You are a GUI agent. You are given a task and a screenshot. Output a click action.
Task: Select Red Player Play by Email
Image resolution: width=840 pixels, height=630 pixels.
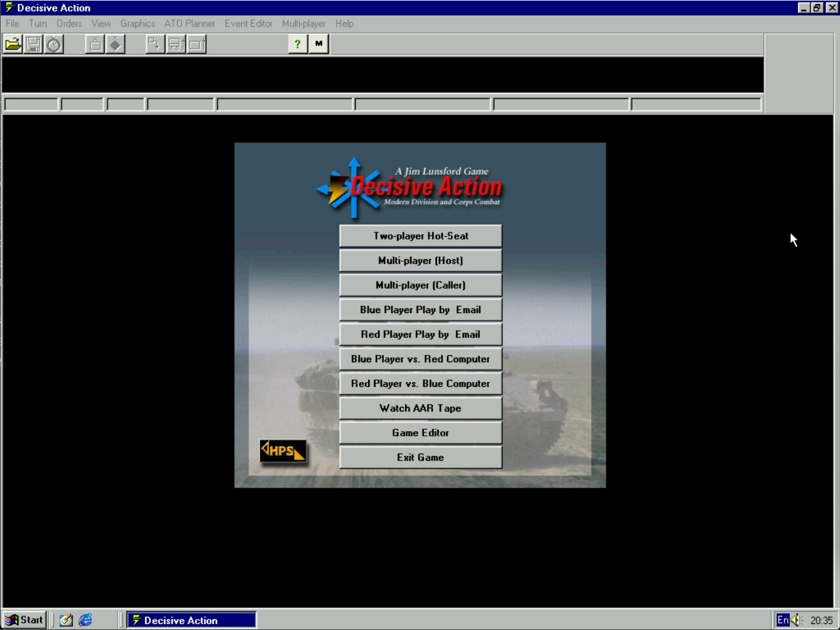[x=421, y=335]
